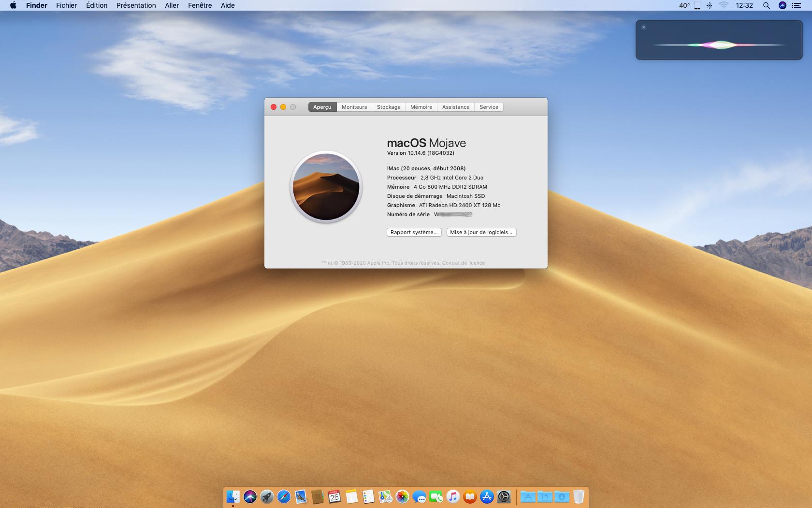This screenshot has width=812, height=508.
Task: Open Notification Center list icon
Action: [797, 5]
